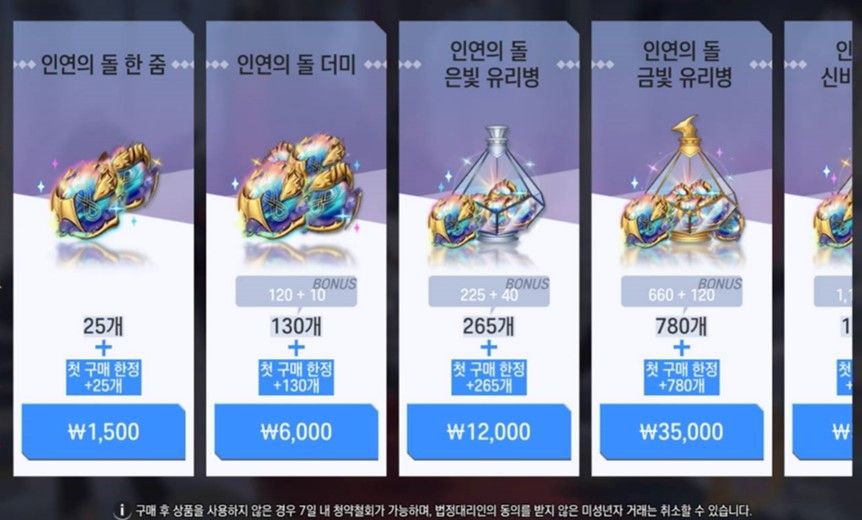862x520 pixels.
Task: Tap the 첫 구매 한정 +265개 badge
Action: click(489, 377)
